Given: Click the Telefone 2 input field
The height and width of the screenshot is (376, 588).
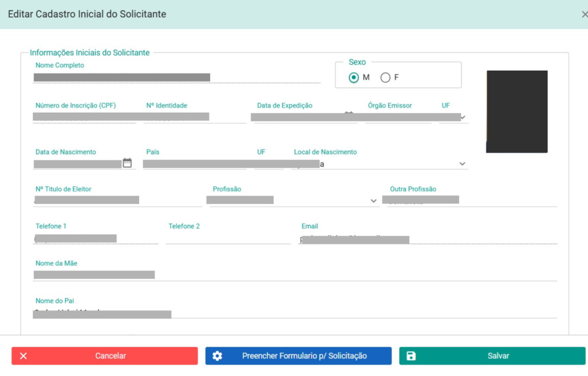Looking at the screenshot, I should click(x=229, y=239).
